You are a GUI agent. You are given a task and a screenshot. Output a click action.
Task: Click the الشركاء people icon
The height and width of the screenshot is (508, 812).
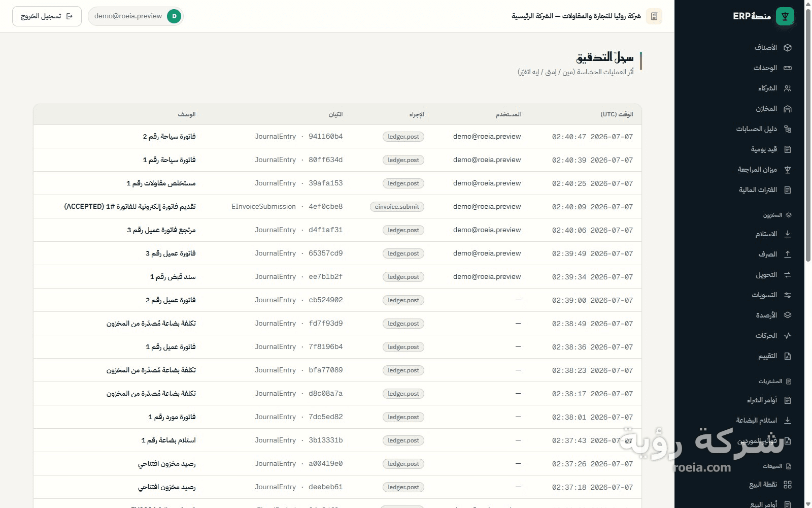click(788, 88)
